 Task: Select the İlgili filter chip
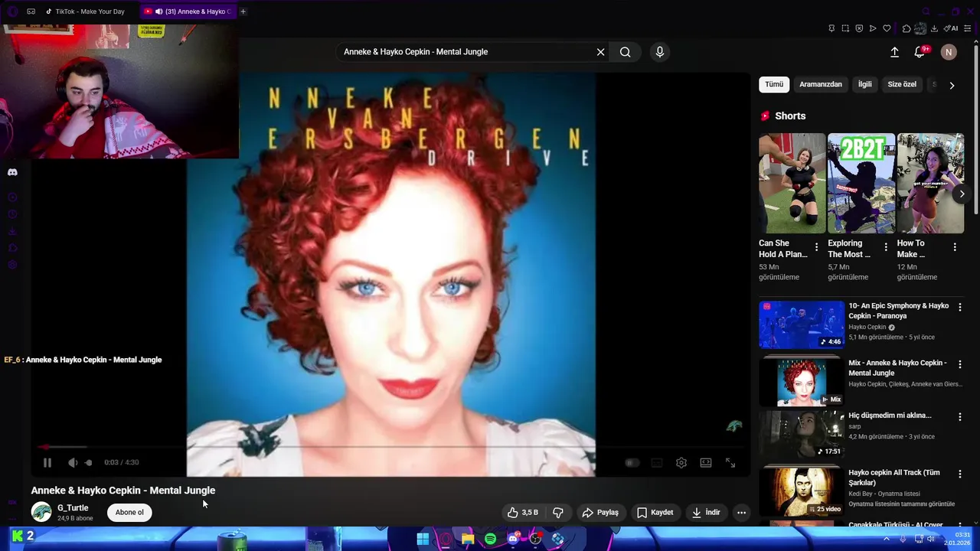pos(864,84)
